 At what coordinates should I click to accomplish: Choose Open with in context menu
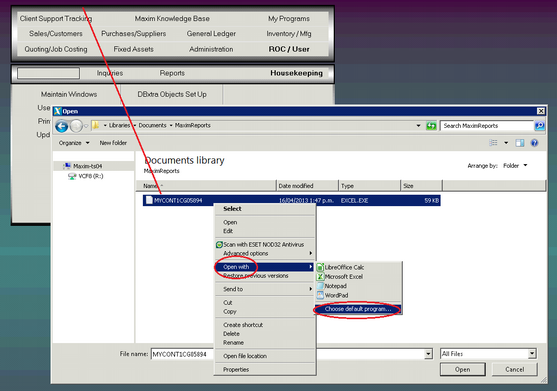tap(264, 267)
